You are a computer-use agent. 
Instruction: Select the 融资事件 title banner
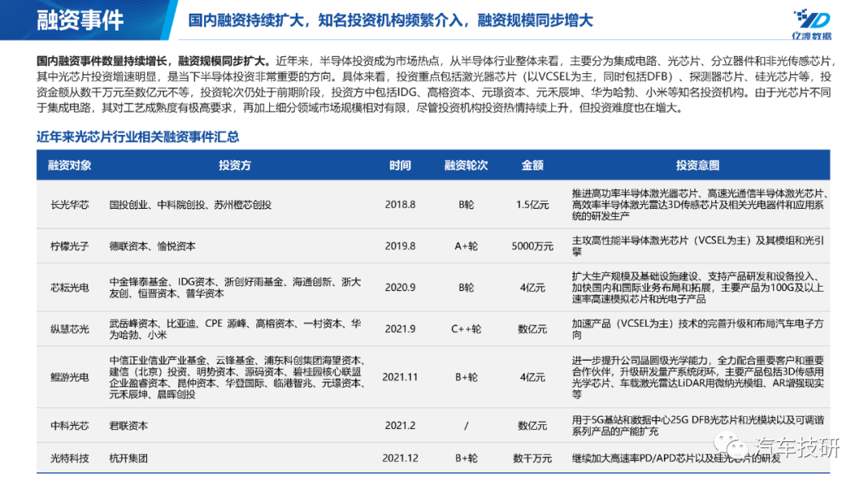[x=81, y=20]
